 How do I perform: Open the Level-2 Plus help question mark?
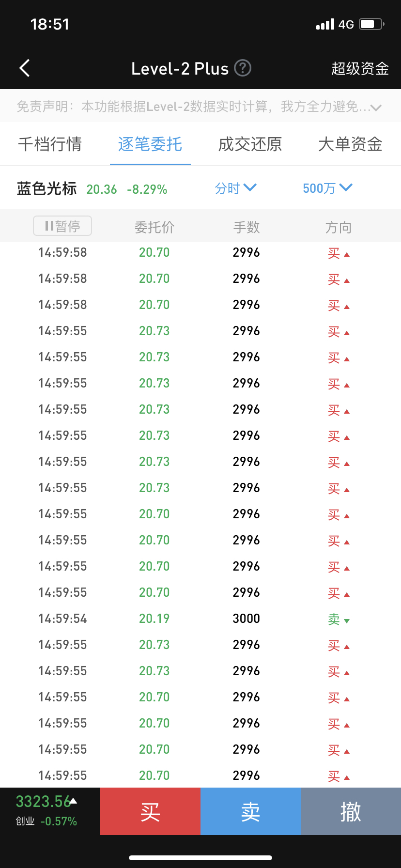pyautogui.click(x=243, y=68)
